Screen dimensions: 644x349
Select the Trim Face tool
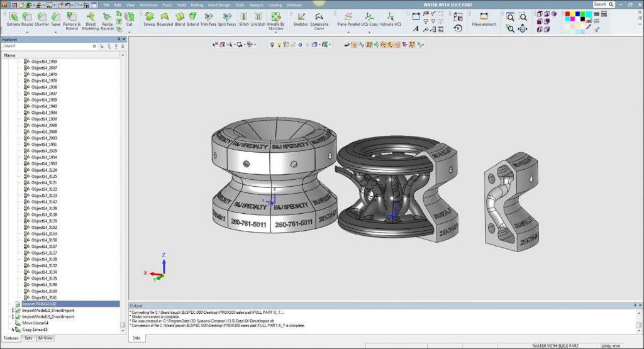[208, 19]
